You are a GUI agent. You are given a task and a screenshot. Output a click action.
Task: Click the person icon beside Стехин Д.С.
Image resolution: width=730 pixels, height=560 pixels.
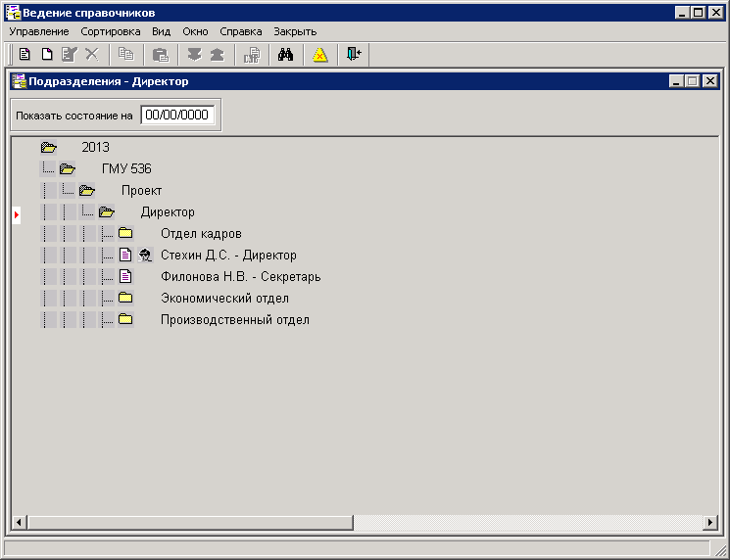[x=145, y=256]
